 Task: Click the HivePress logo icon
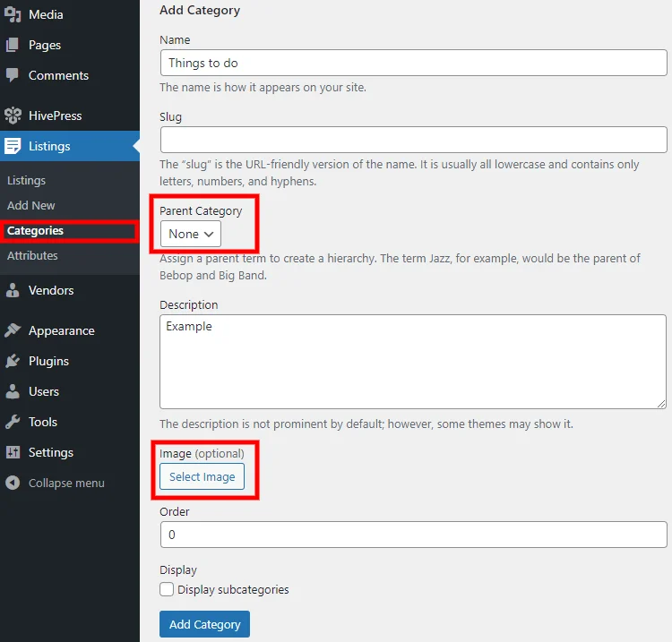13,116
